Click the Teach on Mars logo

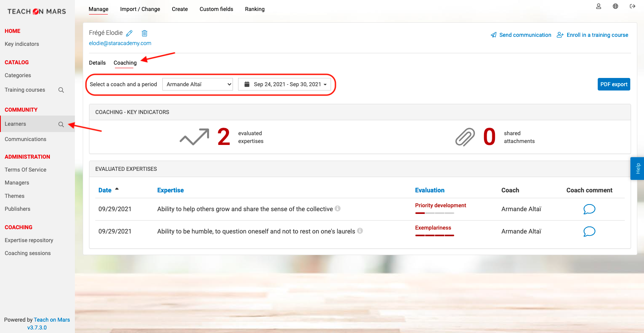(x=37, y=11)
